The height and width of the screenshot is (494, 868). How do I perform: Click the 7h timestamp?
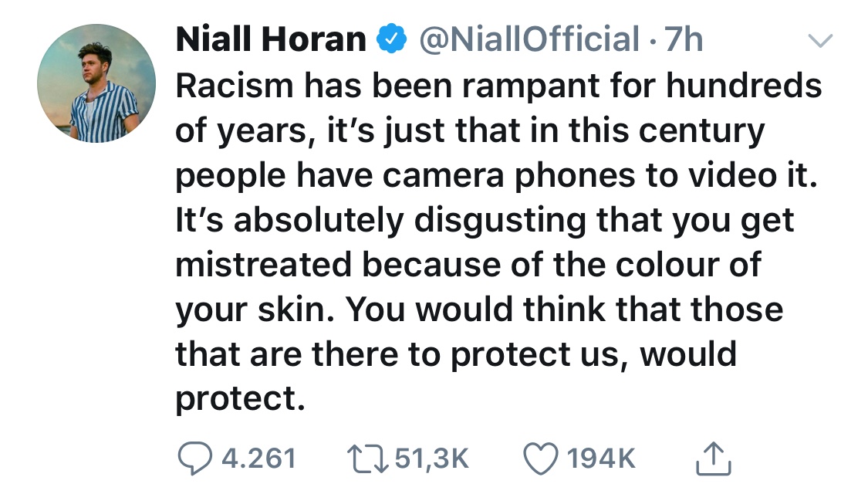[684, 39]
